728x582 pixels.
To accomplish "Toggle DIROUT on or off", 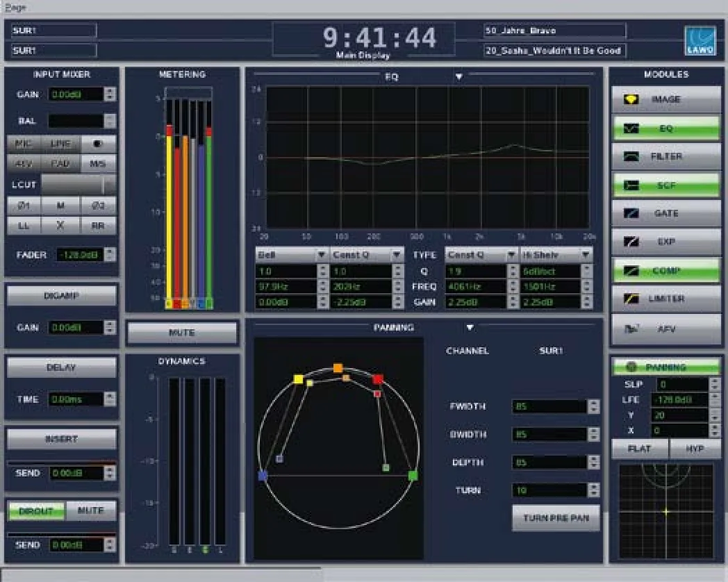I will coord(36,511).
